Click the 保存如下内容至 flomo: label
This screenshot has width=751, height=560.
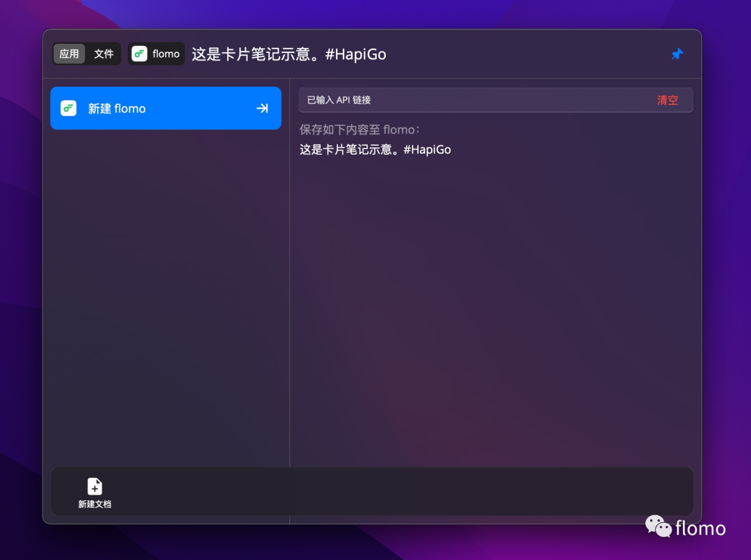(x=360, y=130)
